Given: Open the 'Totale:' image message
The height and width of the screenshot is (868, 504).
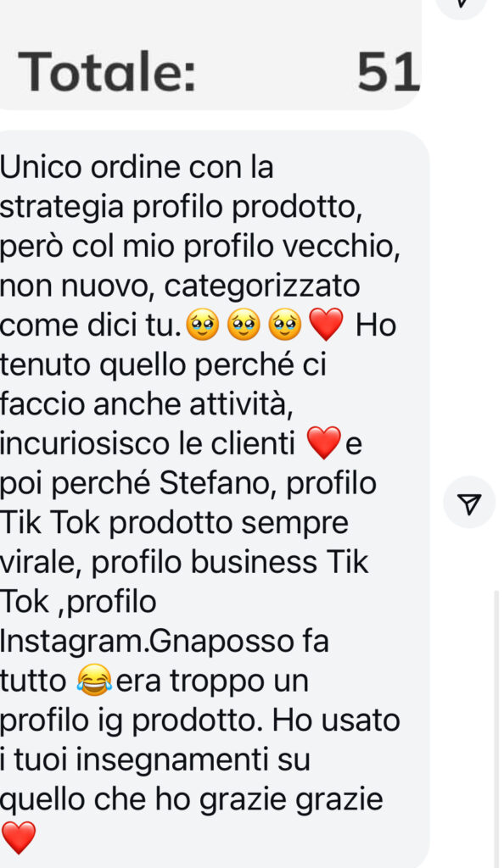Looking at the screenshot, I should click(x=210, y=55).
